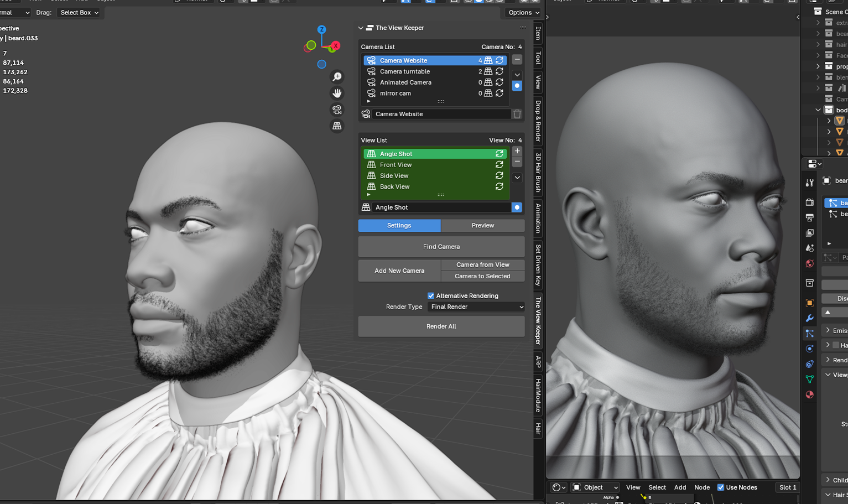Open the green object data properties icon
848x504 pixels.
coord(810,380)
